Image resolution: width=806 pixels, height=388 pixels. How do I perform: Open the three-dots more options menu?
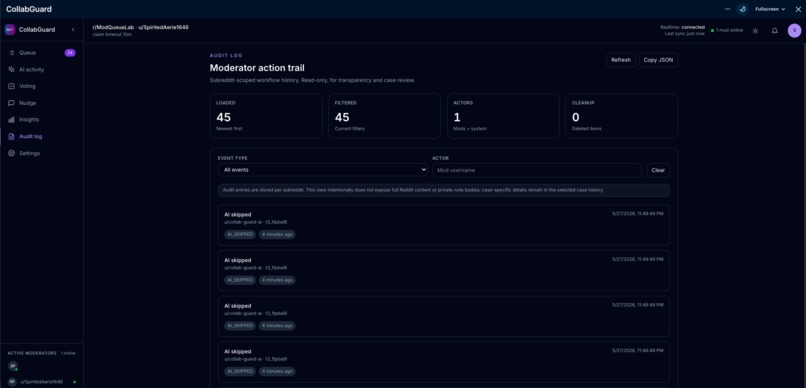point(727,9)
